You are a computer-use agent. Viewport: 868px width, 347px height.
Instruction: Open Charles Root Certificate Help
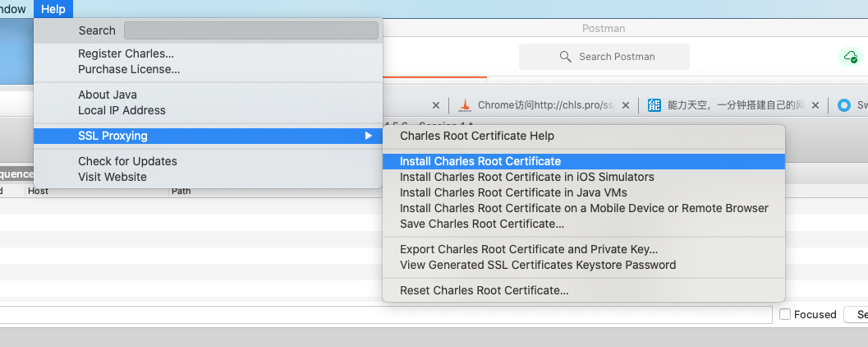(x=477, y=136)
